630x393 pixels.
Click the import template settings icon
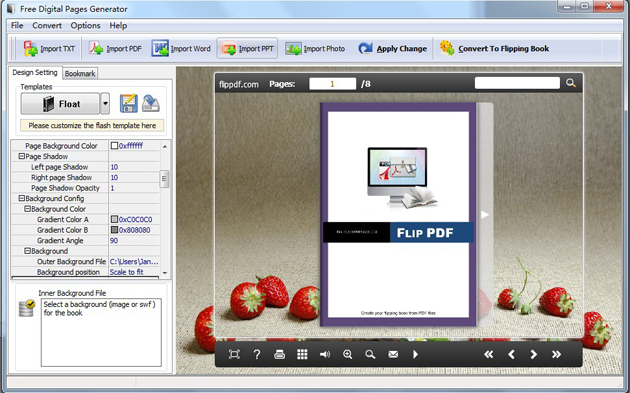(x=151, y=103)
